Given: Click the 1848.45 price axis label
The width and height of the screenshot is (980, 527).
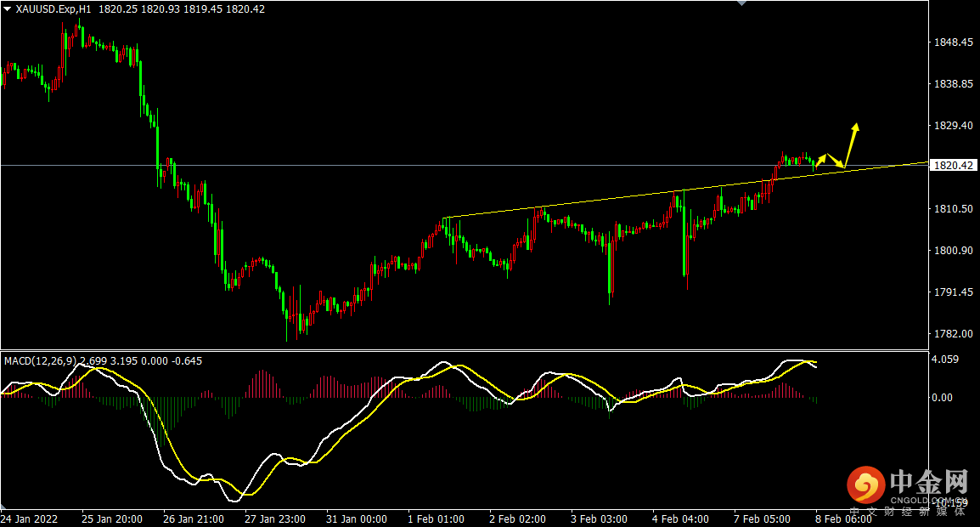Looking at the screenshot, I should (x=952, y=42).
